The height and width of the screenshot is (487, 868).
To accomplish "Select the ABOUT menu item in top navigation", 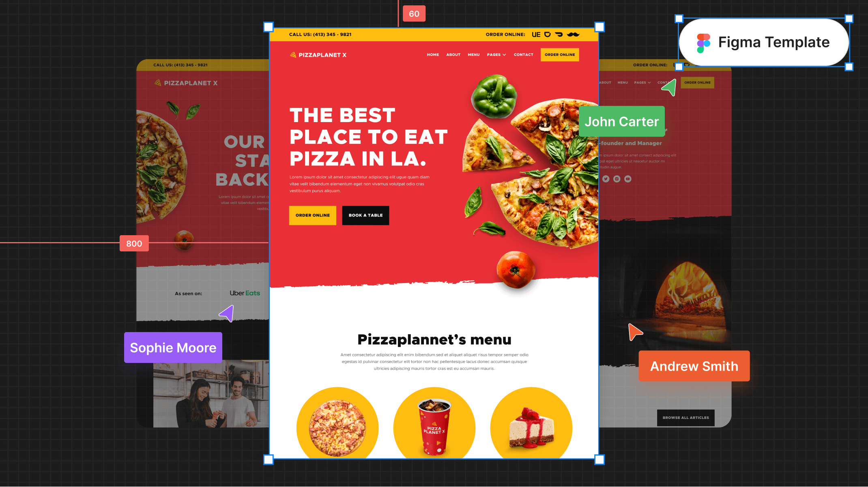I will click(453, 55).
